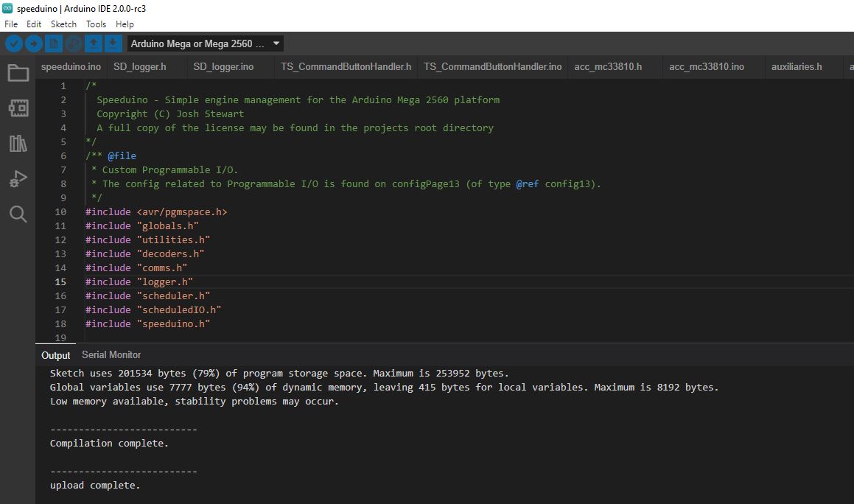
Task: Click the line '#include "speeduino.h"'
Action: 147,323
